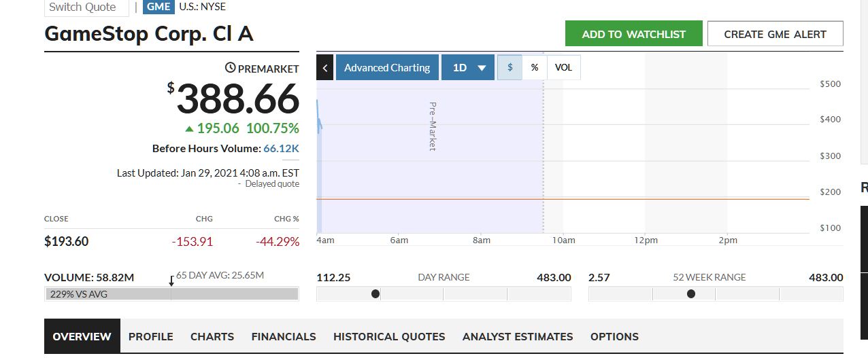Viewport: 868px width, 358px height.
Task: Click the green up-triangle price change indicator
Action: click(189, 128)
